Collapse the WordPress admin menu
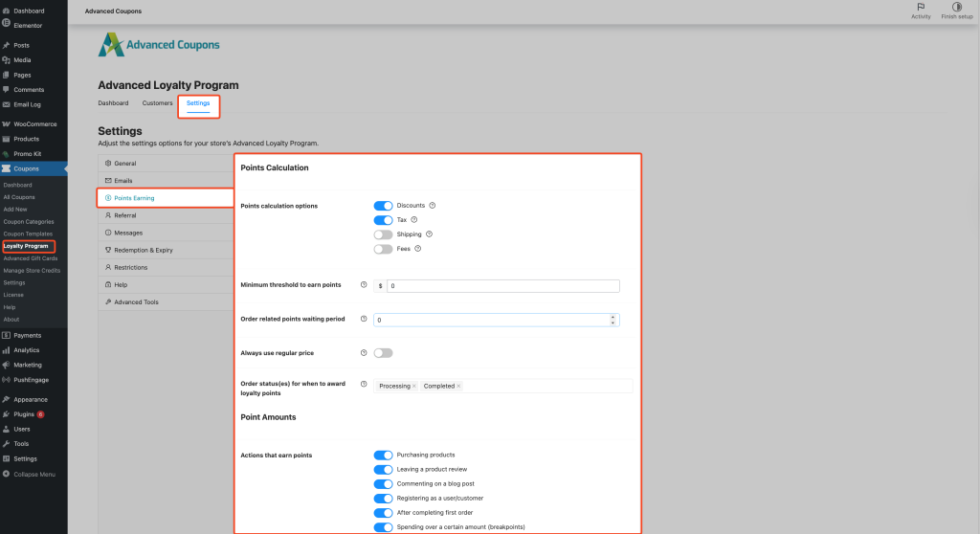This screenshot has height=534, width=980. click(x=29, y=474)
